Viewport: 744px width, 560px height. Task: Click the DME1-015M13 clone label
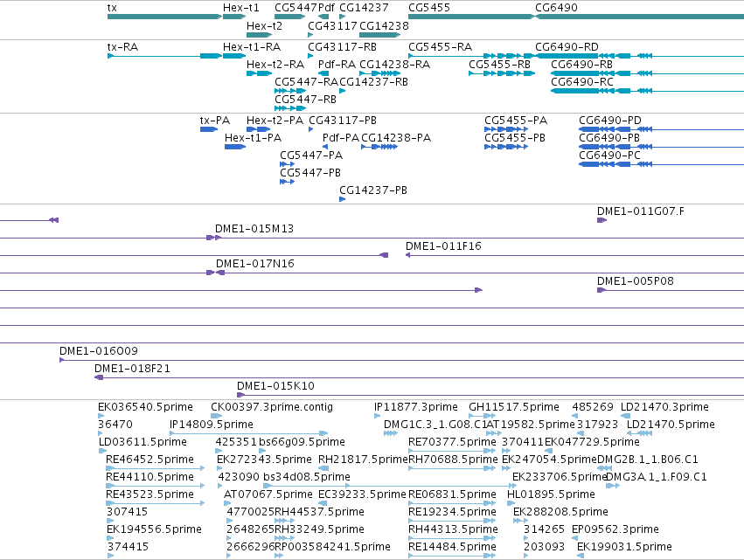(254, 229)
